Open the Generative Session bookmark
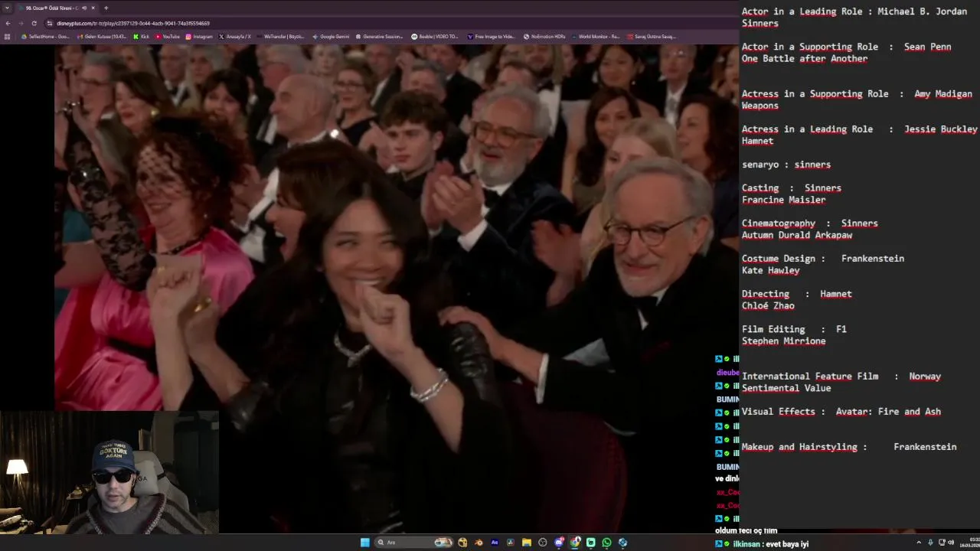The image size is (980, 551). (x=379, y=36)
